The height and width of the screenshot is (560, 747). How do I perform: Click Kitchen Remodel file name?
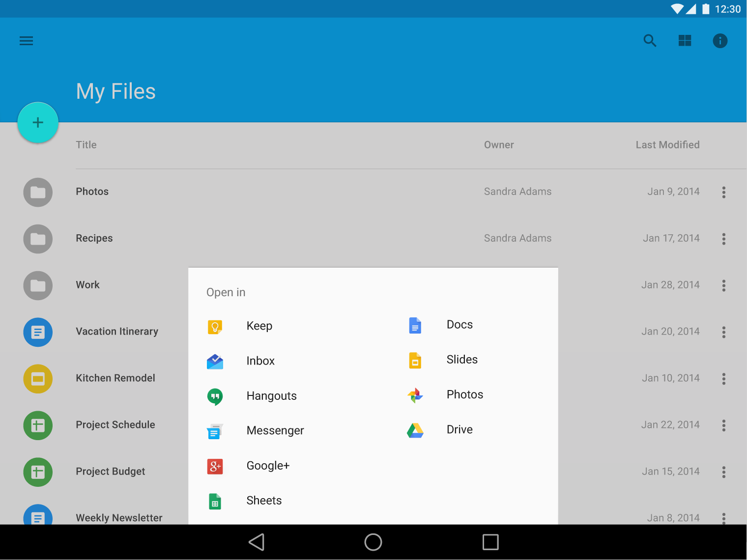click(x=115, y=378)
